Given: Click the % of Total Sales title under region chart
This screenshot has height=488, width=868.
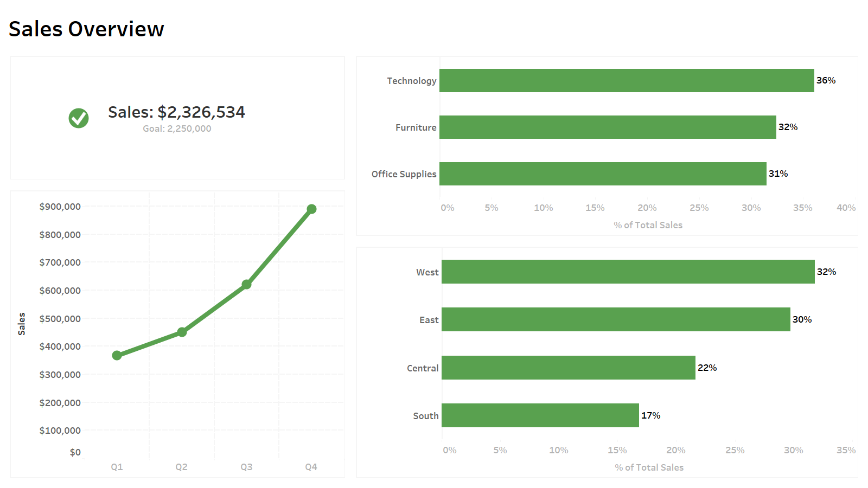Looking at the screenshot, I should pyautogui.click(x=649, y=467).
